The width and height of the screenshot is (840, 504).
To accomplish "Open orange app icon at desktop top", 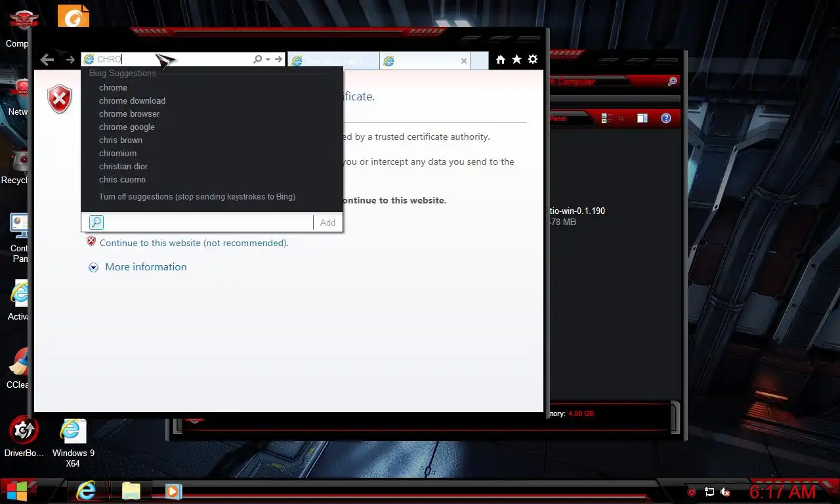I will pos(73,16).
